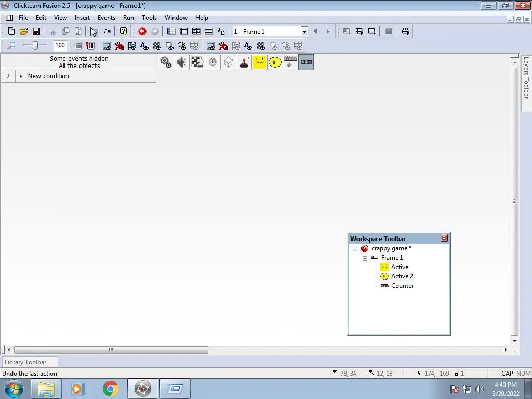Click the Run Application icon

pos(359,32)
